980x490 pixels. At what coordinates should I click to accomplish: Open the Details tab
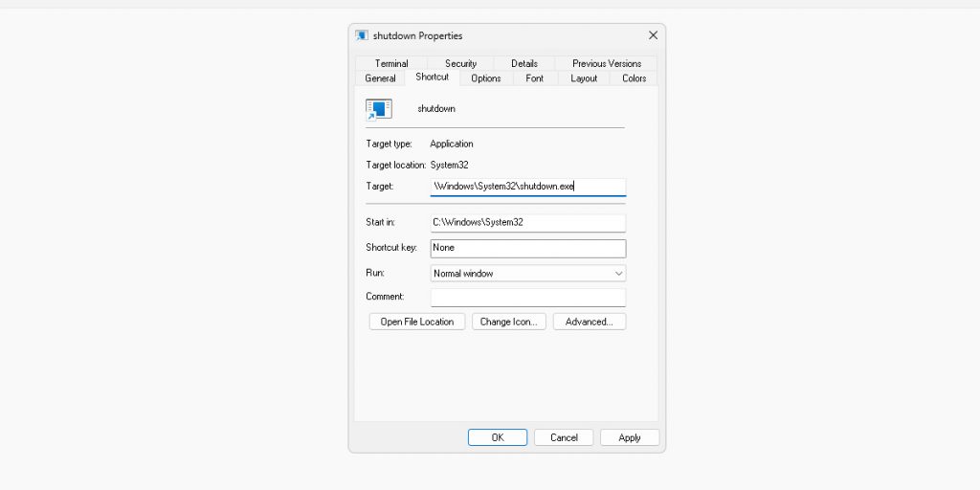coord(523,63)
